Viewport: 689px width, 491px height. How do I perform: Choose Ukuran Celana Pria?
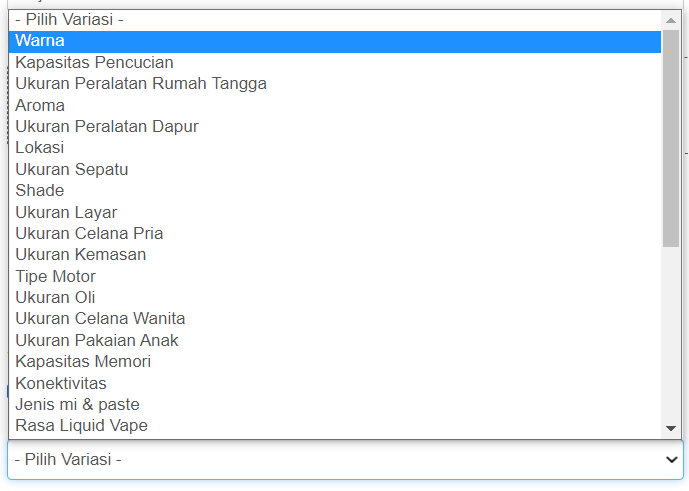[x=89, y=233]
